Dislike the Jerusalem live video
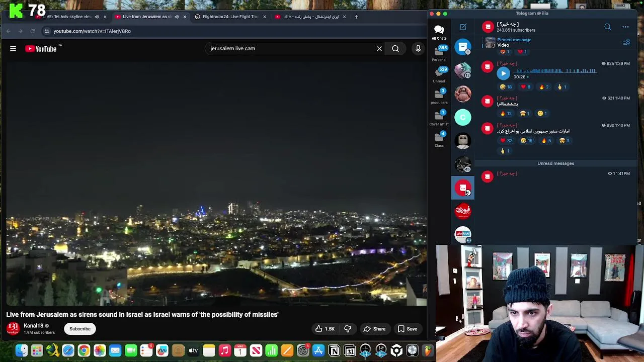 (347, 329)
